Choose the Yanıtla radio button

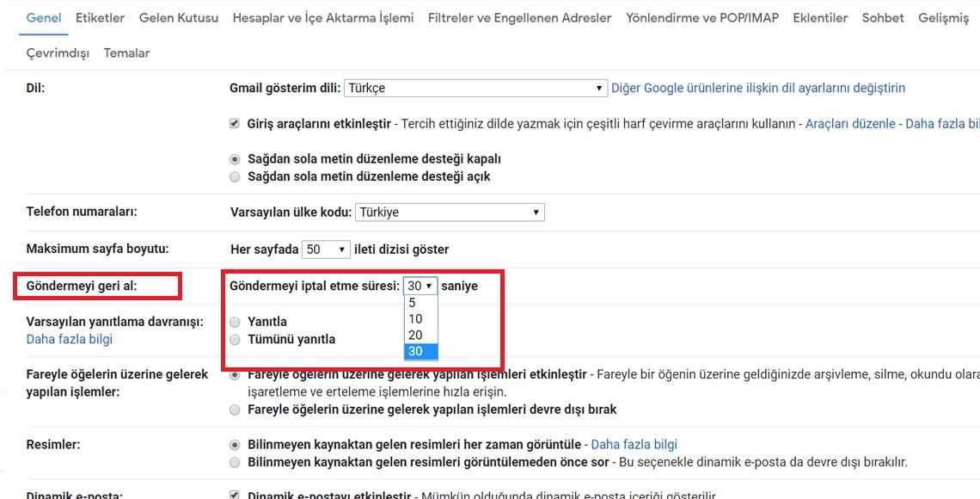click(235, 322)
